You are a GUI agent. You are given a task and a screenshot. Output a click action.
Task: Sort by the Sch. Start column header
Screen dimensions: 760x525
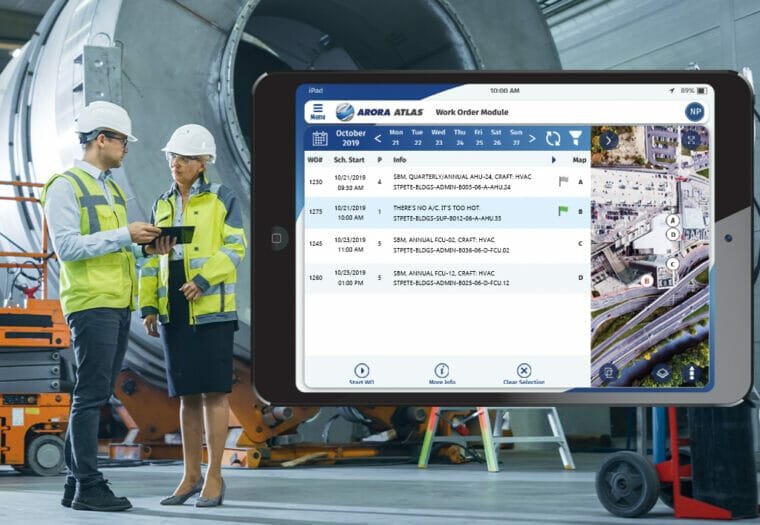(349, 159)
